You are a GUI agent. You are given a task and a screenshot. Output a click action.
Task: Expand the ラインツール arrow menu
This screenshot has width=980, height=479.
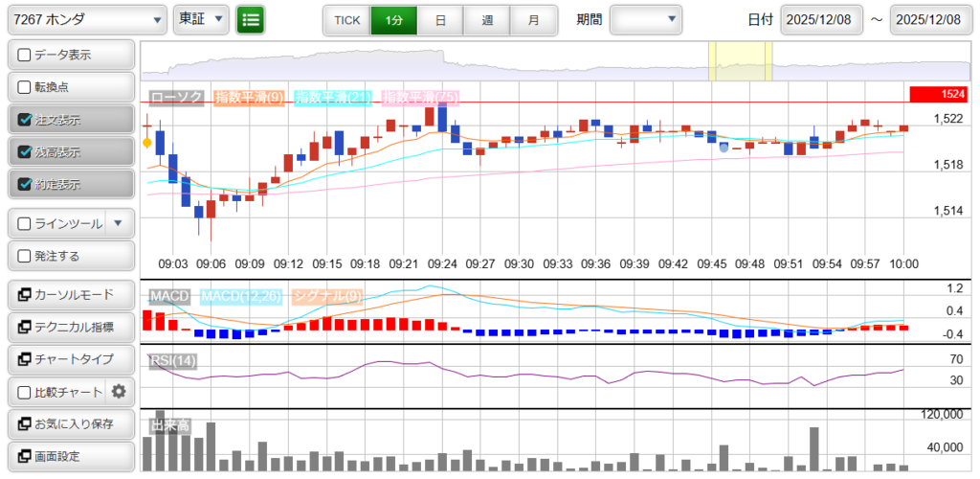point(118,223)
